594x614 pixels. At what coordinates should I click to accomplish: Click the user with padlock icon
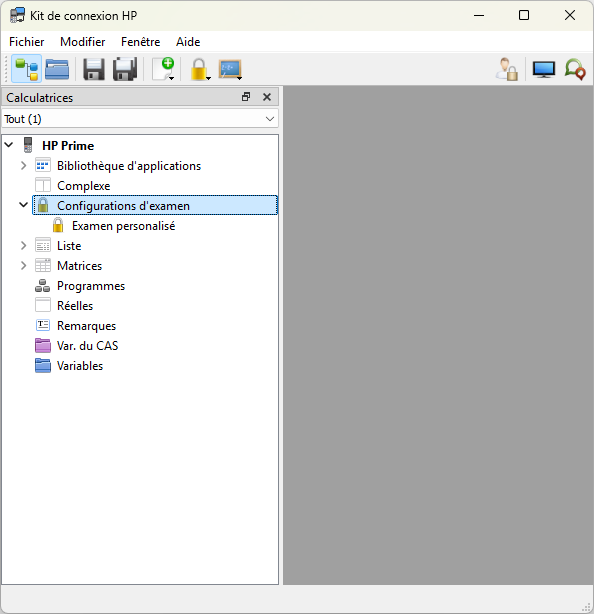[x=507, y=69]
